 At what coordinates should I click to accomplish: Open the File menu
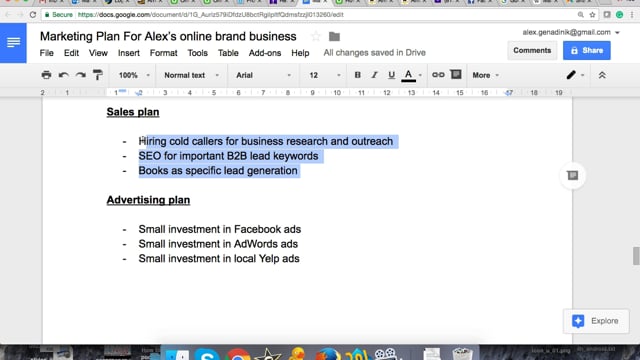47,53
